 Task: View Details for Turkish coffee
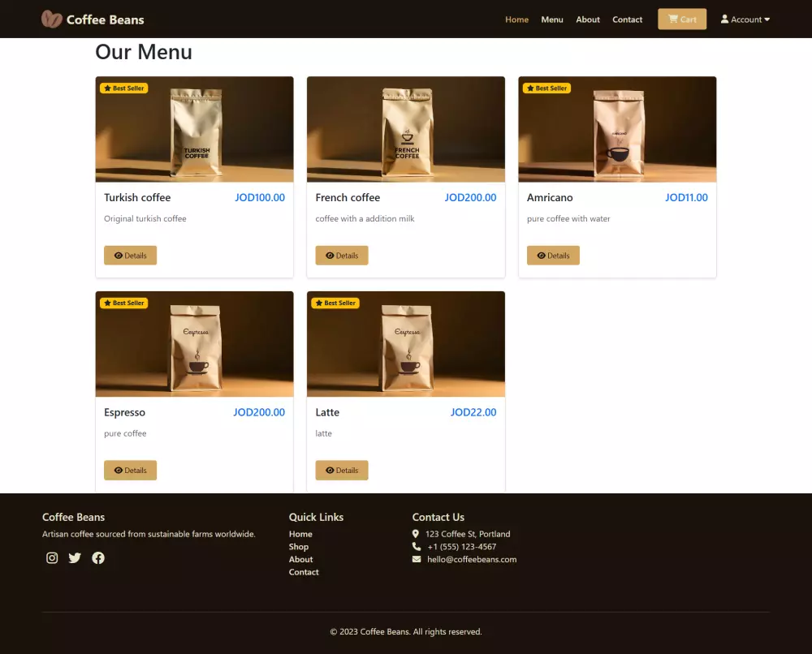coord(130,255)
